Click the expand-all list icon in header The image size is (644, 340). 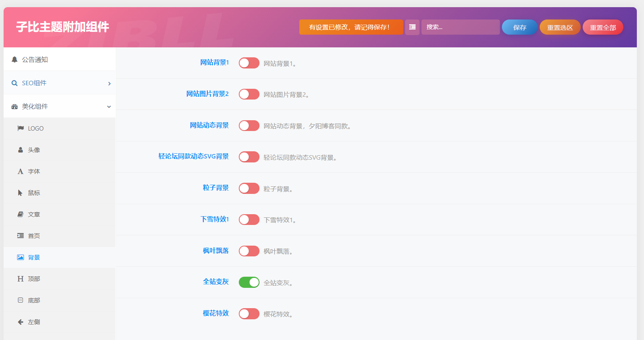pos(412,27)
